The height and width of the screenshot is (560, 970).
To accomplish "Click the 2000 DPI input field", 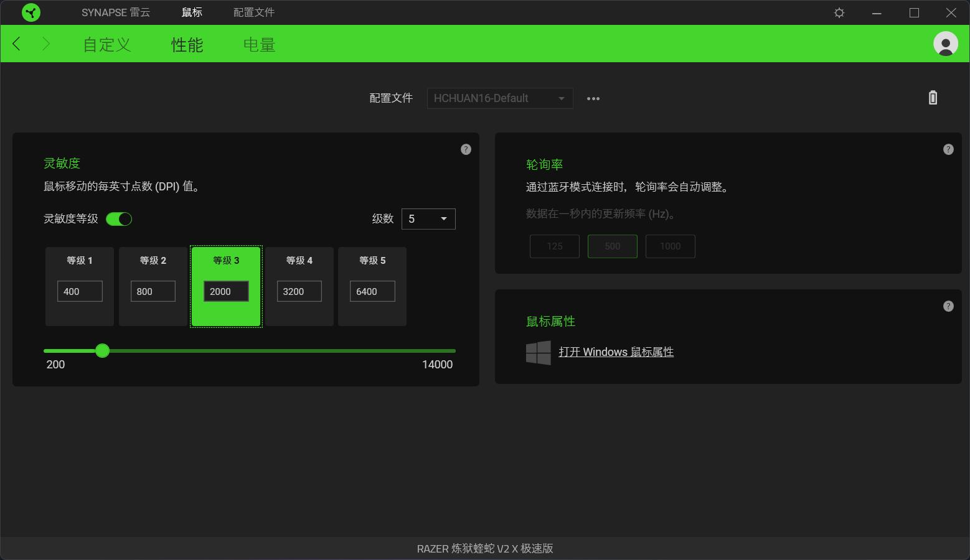I will (x=225, y=291).
